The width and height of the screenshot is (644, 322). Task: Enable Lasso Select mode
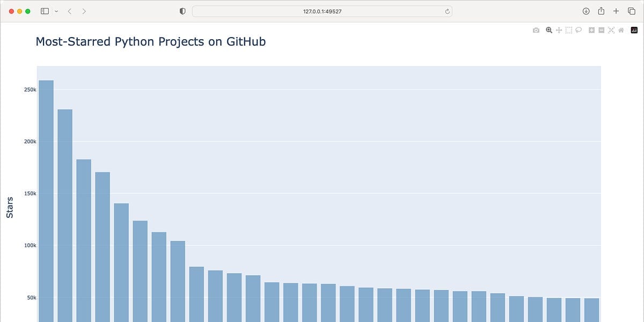(x=579, y=30)
